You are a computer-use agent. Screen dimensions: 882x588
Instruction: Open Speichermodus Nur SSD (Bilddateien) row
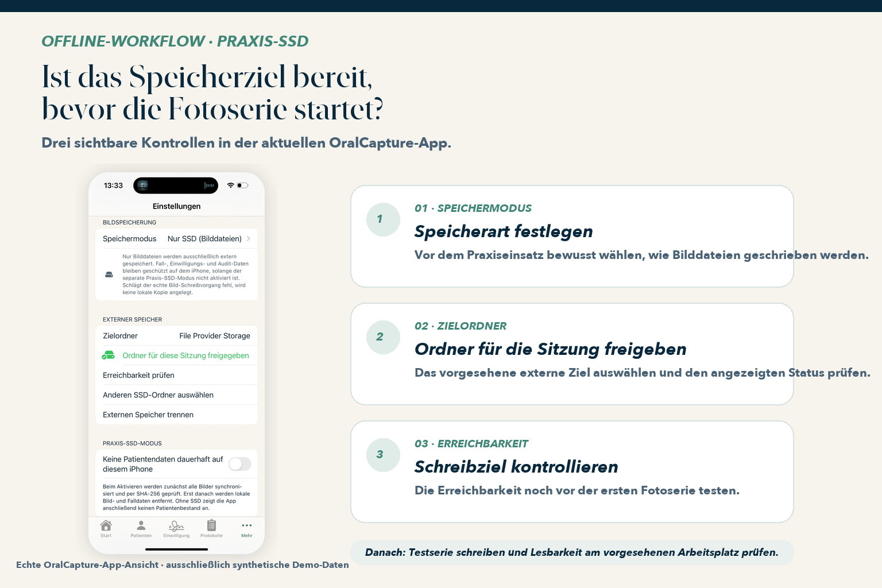(176, 238)
